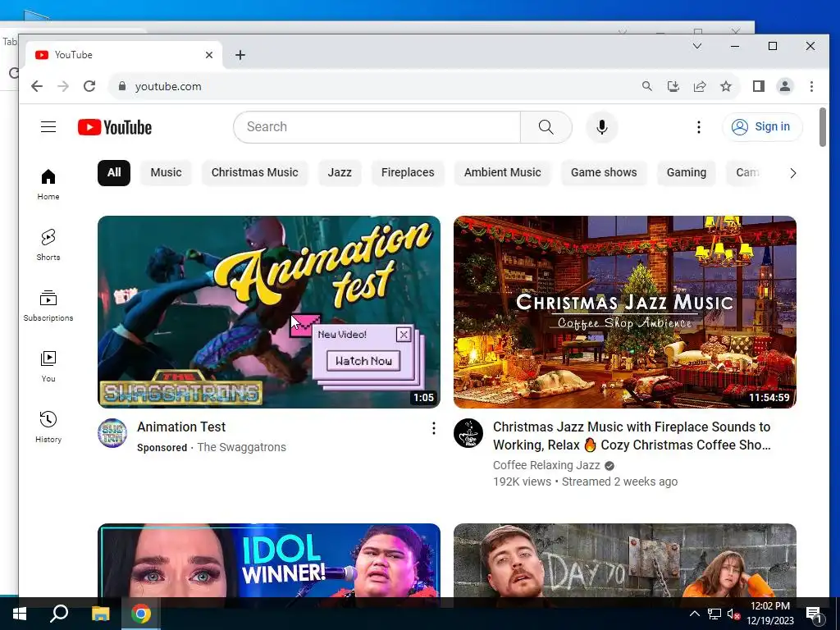The image size is (840, 630).
Task: Open taskbar volume control
Action: point(734,614)
